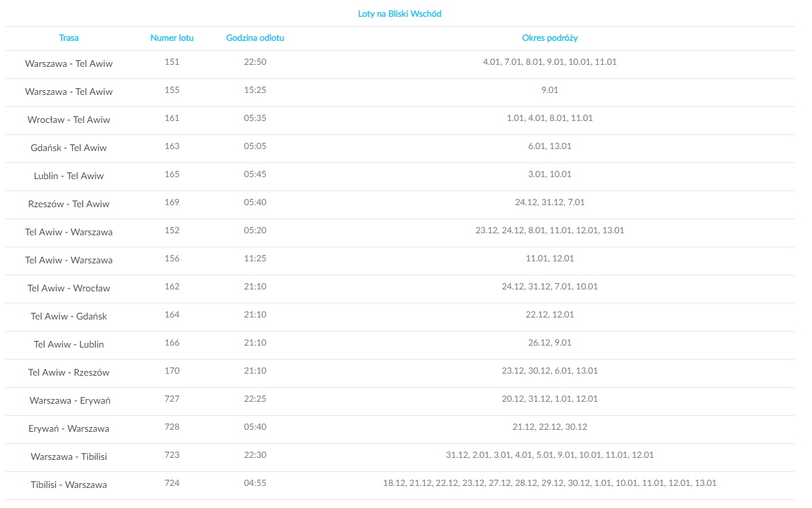The image size is (812, 508).
Task: Select the Tibilisi - Warszawa route cell
Action: click(69, 485)
